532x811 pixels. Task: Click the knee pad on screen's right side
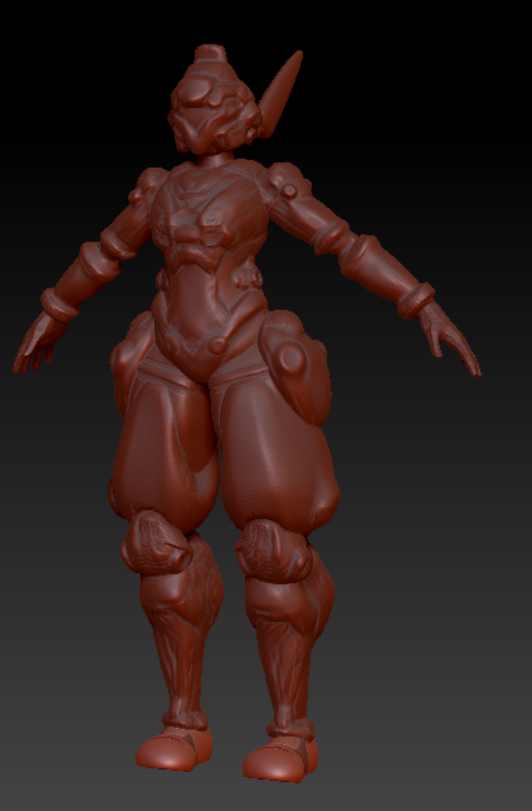pos(269,547)
